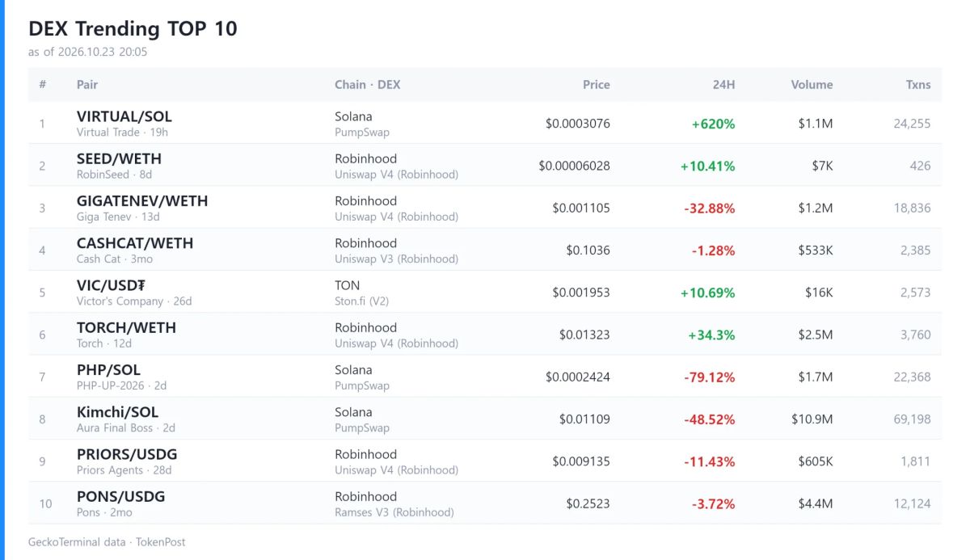Click the as of 2026.10.23 timestamp
Screen dimensions: 970x560
(87, 52)
